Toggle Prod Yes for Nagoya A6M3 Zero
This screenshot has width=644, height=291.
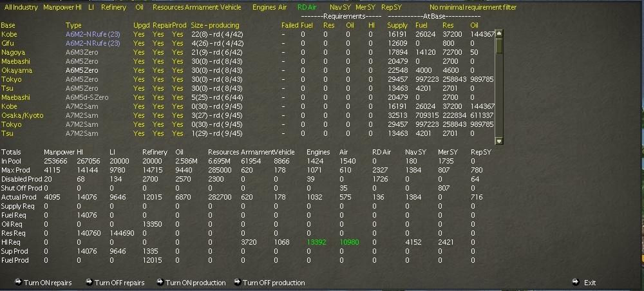(178, 53)
